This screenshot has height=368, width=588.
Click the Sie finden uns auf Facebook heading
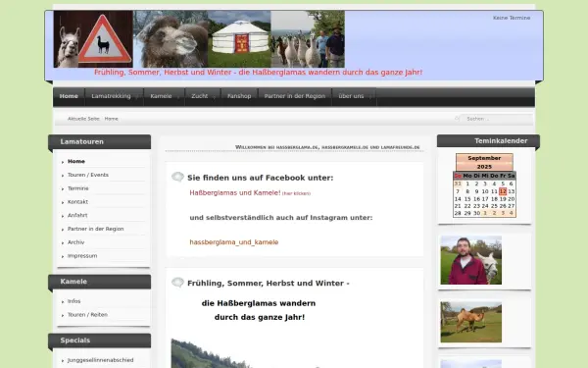point(261,178)
